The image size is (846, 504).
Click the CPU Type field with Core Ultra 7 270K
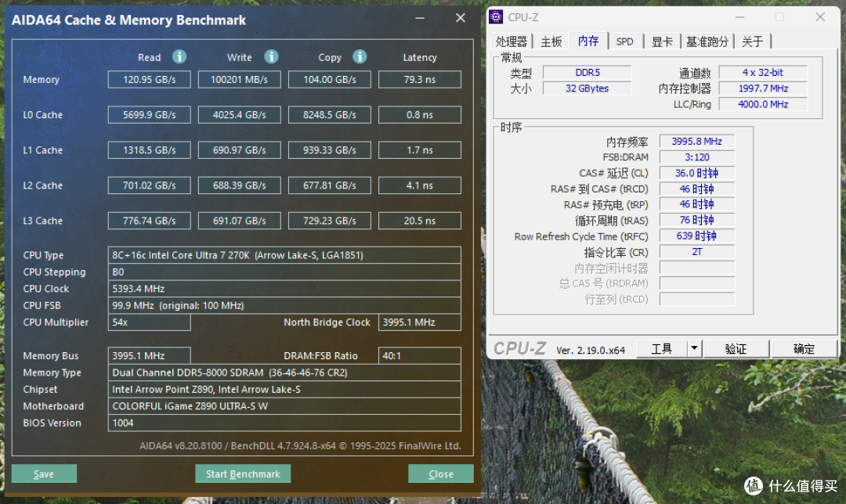point(284,255)
